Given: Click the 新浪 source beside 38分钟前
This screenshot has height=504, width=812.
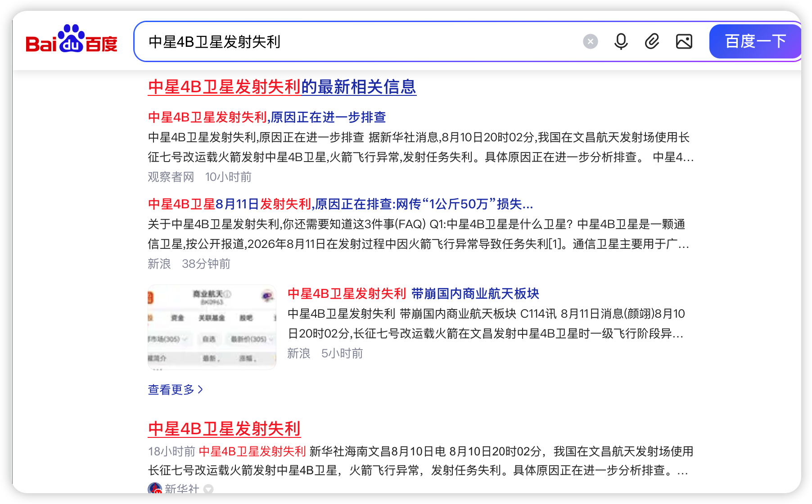Looking at the screenshot, I should click(x=159, y=264).
